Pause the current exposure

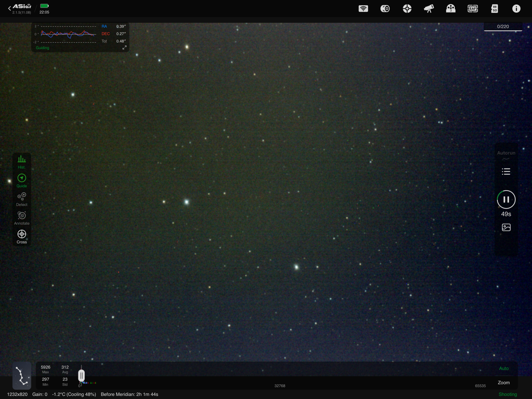click(506, 199)
